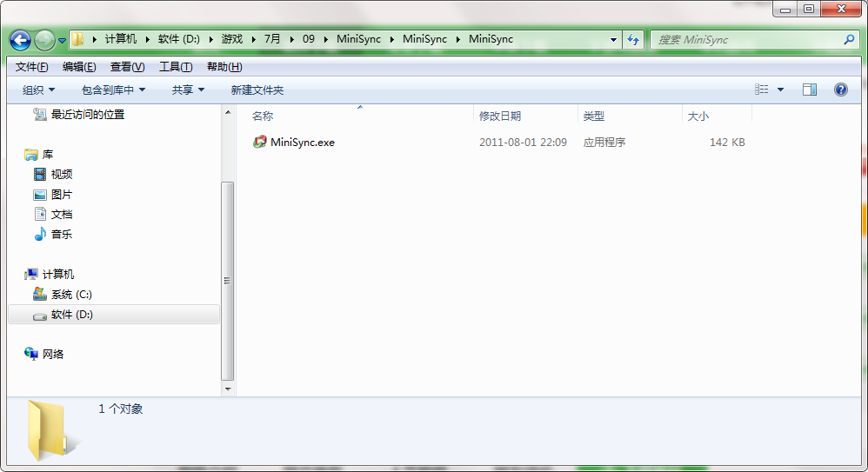
Task: Click 09 in the address breadcrumb
Action: pyautogui.click(x=309, y=39)
